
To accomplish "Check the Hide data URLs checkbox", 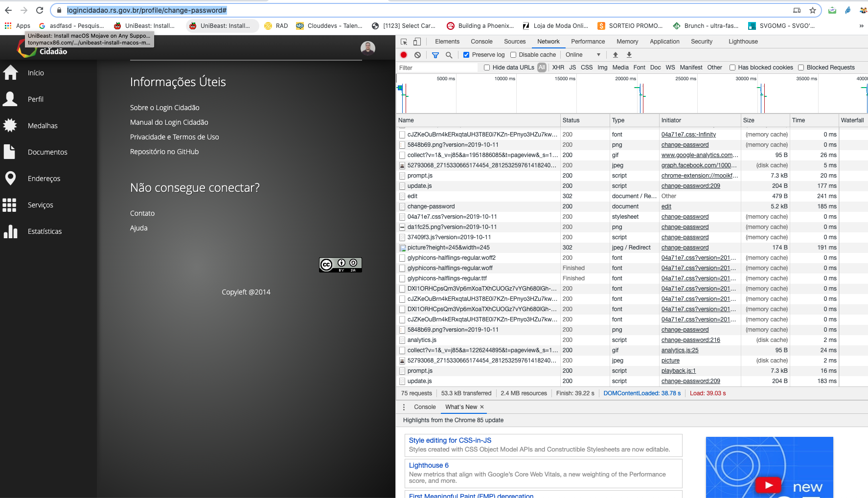I will click(x=487, y=68).
